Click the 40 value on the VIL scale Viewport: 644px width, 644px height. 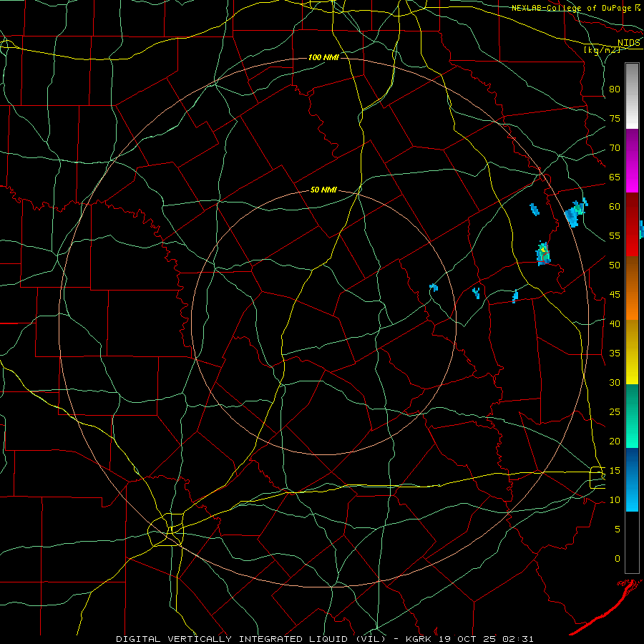click(615, 324)
